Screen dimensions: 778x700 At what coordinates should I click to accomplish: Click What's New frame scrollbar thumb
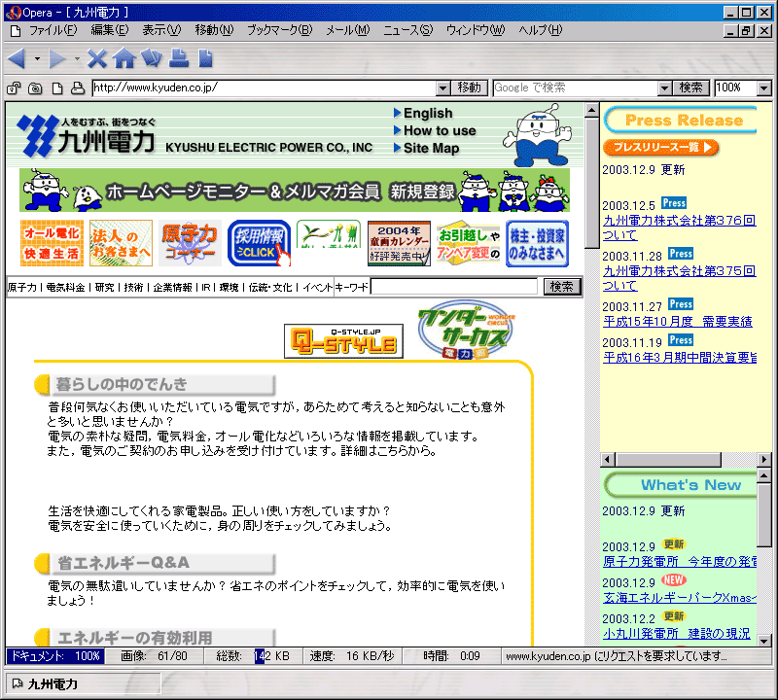coord(764,516)
